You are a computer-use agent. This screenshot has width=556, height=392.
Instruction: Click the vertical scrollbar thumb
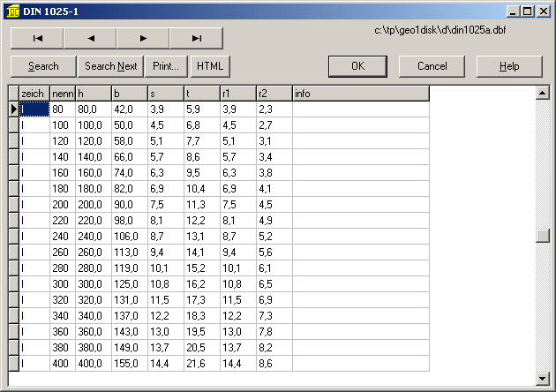click(x=542, y=236)
